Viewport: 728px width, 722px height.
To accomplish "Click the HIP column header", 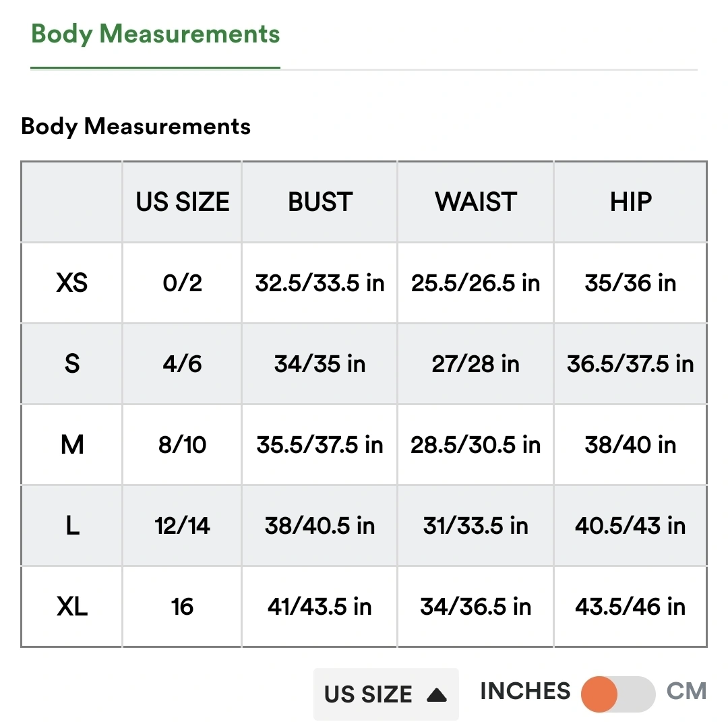I will [631, 202].
